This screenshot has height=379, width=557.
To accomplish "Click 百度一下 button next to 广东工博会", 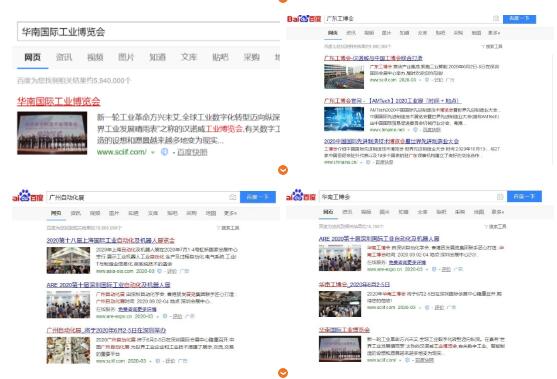I will point(519,19).
